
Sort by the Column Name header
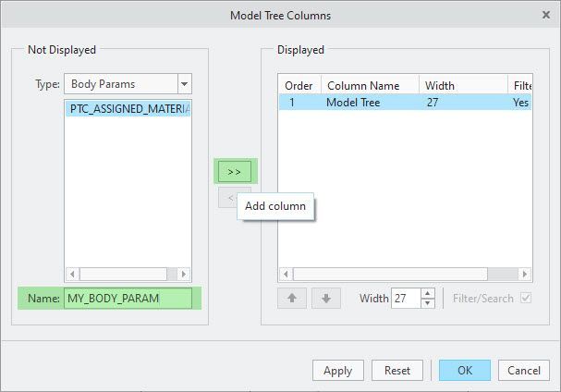coord(370,85)
